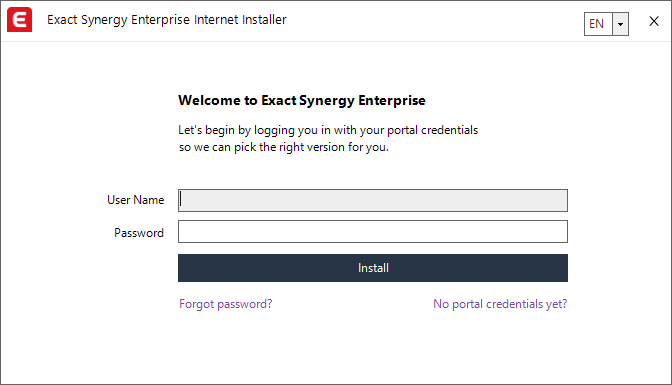This screenshot has height=385, width=672.
Task: Expand the language selector arrow
Action: (620, 24)
